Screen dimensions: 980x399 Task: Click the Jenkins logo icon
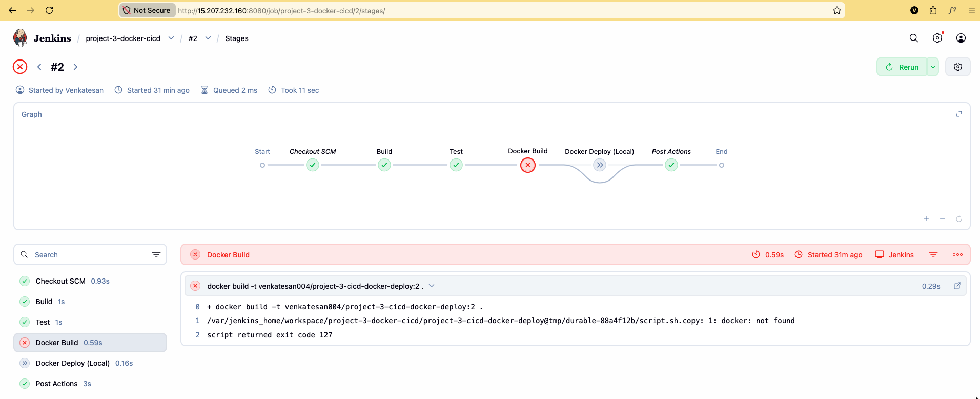pos(20,38)
